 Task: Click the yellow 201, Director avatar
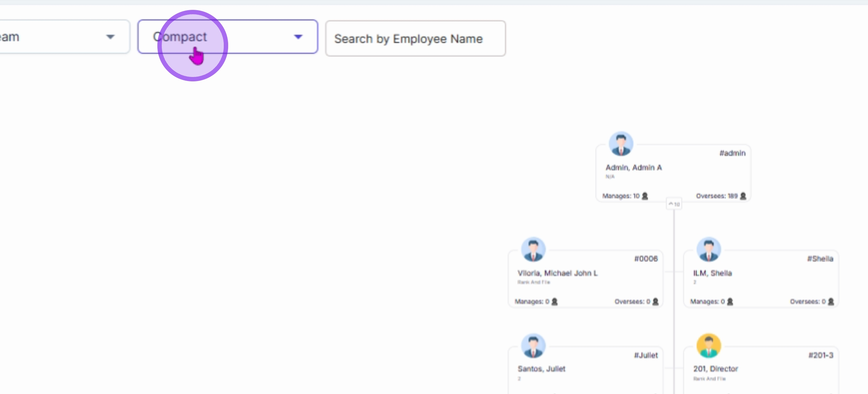pos(708,345)
